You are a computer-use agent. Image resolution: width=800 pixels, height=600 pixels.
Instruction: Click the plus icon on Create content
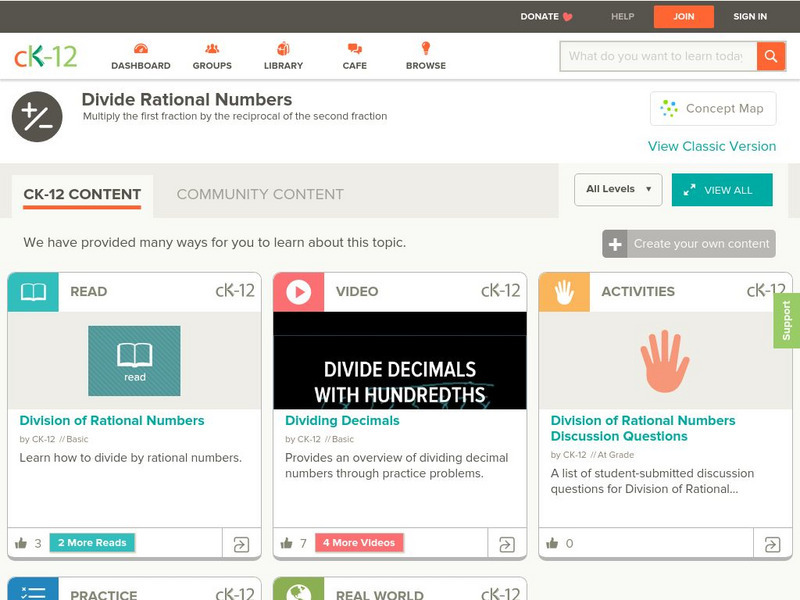click(x=615, y=244)
